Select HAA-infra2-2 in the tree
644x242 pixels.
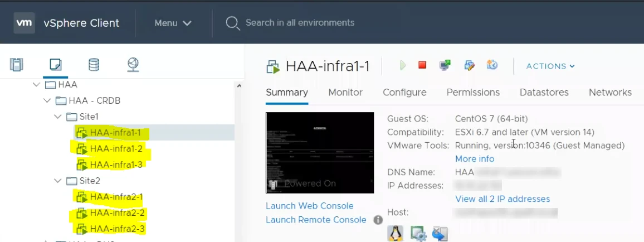117,213
